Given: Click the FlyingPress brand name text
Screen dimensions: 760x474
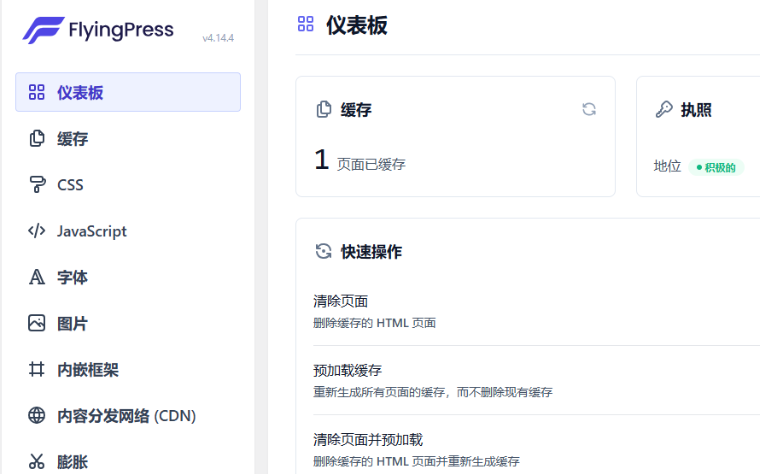Looking at the screenshot, I should coord(121,30).
